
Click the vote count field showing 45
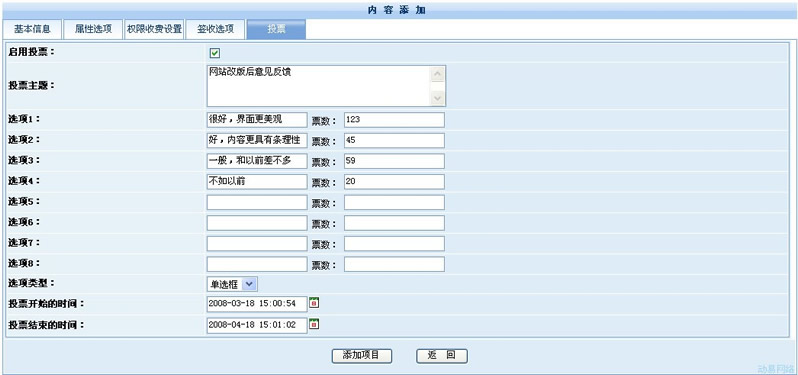pos(394,140)
